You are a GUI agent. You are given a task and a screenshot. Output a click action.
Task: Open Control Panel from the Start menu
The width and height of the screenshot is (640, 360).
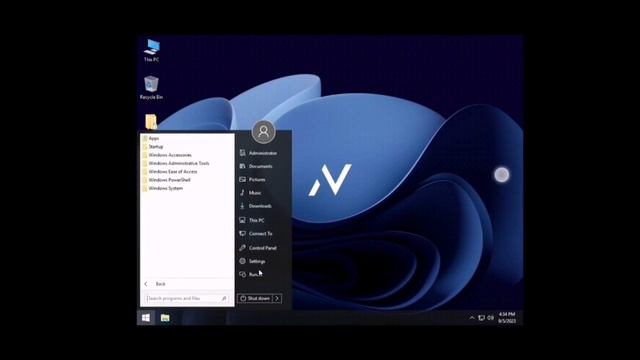263,248
